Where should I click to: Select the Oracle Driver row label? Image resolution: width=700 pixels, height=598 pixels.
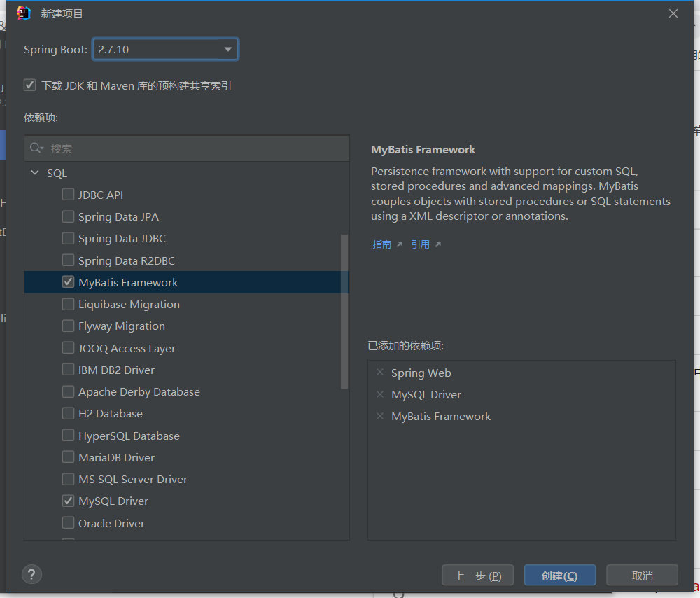[x=111, y=523]
